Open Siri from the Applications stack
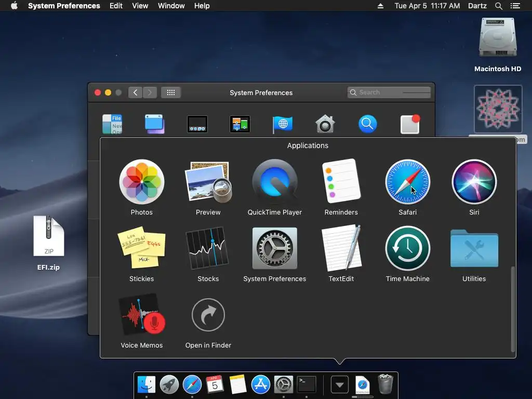 pos(474,182)
